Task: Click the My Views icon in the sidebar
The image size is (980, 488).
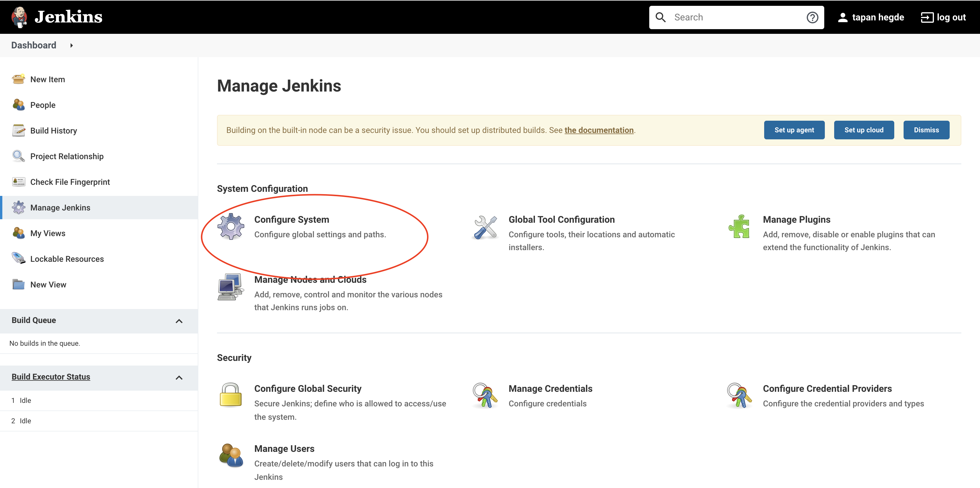Action: point(18,233)
